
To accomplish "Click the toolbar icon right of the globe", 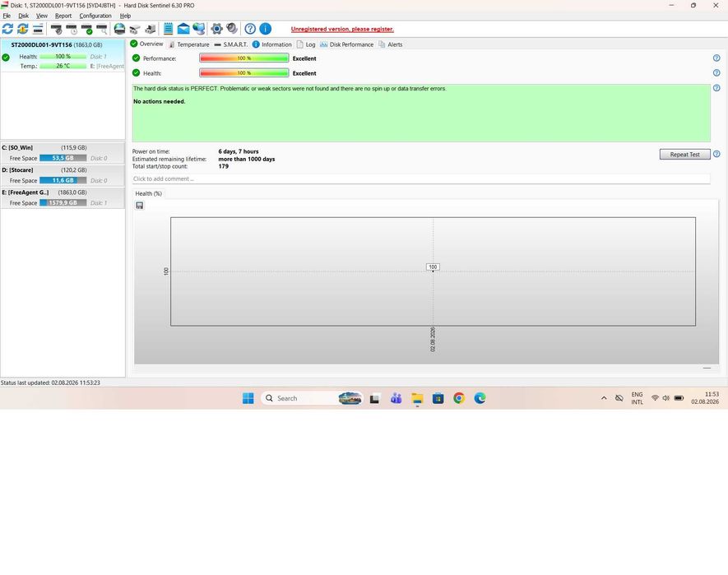I will 135,29.
